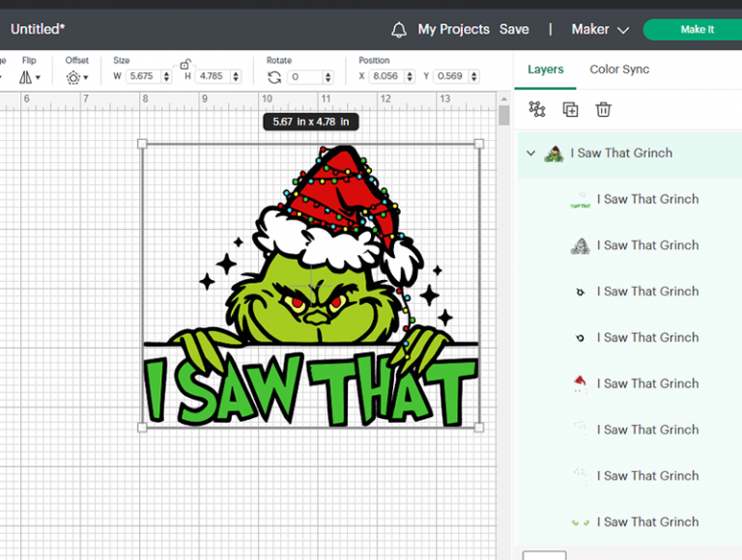Click the height stepper arrows
742x560 pixels.
click(236, 76)
